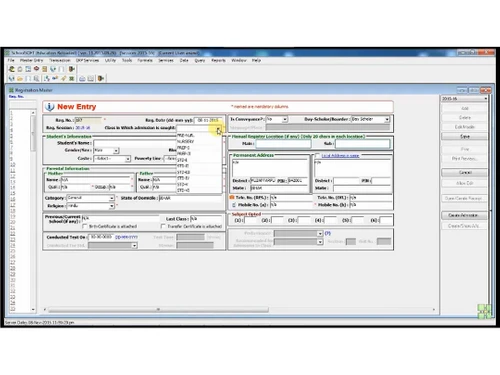Click the SchoolSoft application icon in title bar
Screen dimensions: 500x375
click(x=8, y=53)
